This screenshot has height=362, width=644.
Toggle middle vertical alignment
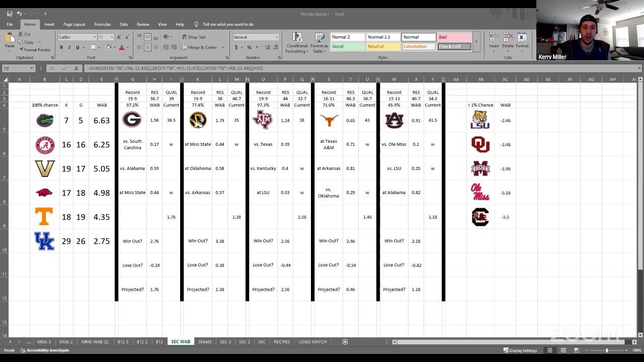[147, 37]
